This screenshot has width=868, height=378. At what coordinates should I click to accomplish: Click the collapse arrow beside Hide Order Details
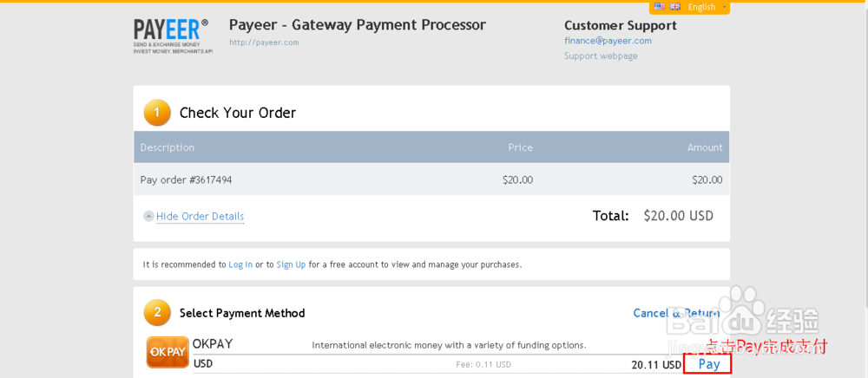click(x=148, y=217)
